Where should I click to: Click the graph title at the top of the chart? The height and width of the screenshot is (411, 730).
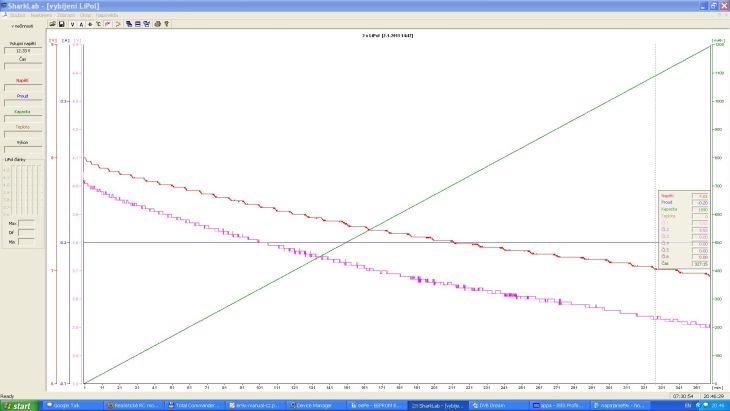[387, 35]
